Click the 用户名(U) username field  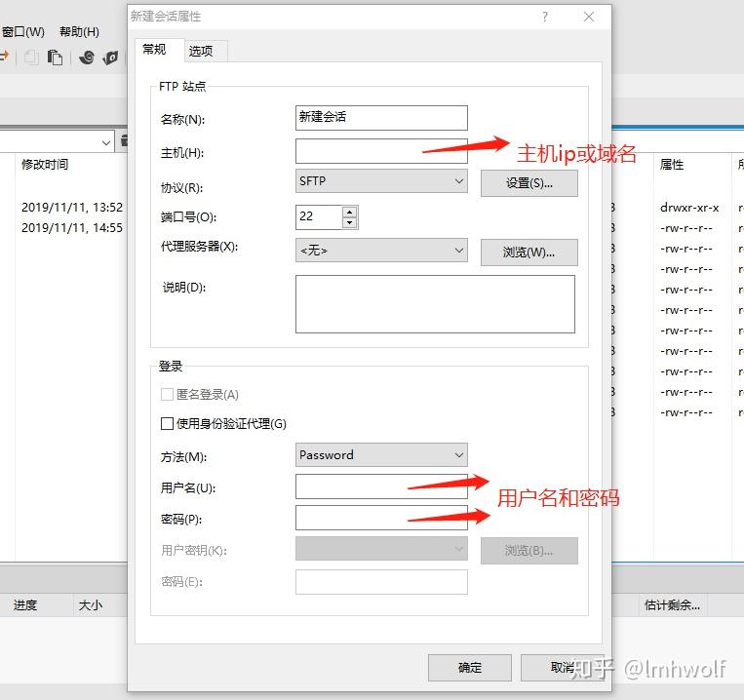pos(381,486)
